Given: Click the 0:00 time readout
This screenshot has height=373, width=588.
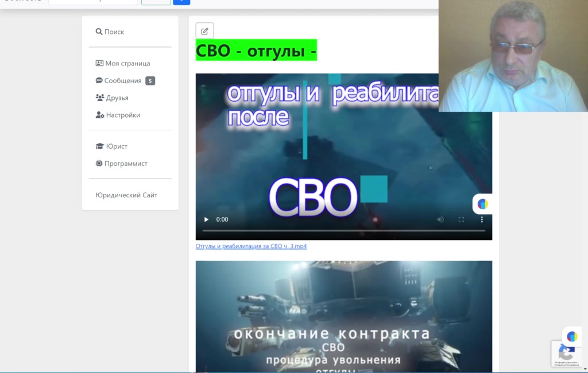Looking at the screenshot, I should pos(222,219).
